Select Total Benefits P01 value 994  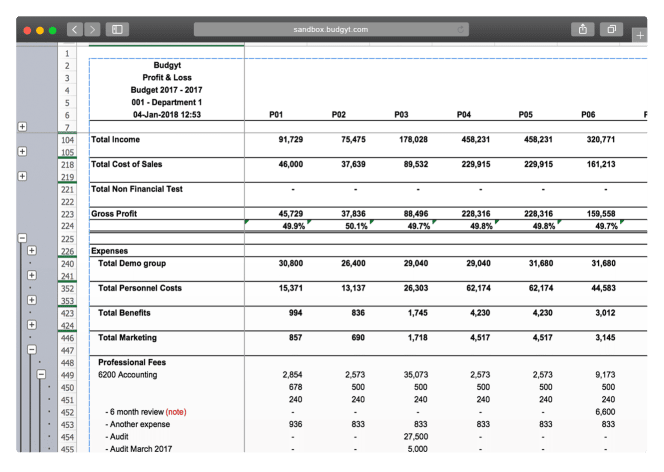pyautogui.click(x=295, y=312)
